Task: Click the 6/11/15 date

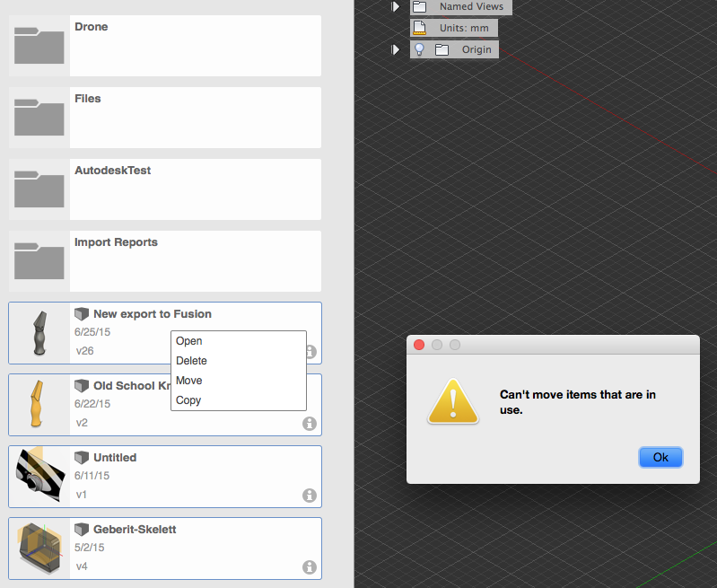Action: [x=92, y=476]
